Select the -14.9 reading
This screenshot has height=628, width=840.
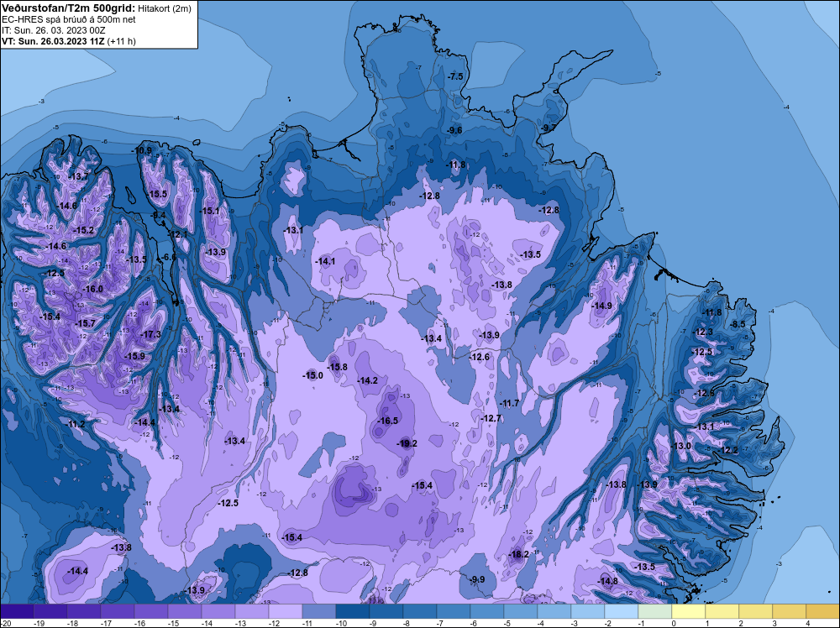click(602, 306)
